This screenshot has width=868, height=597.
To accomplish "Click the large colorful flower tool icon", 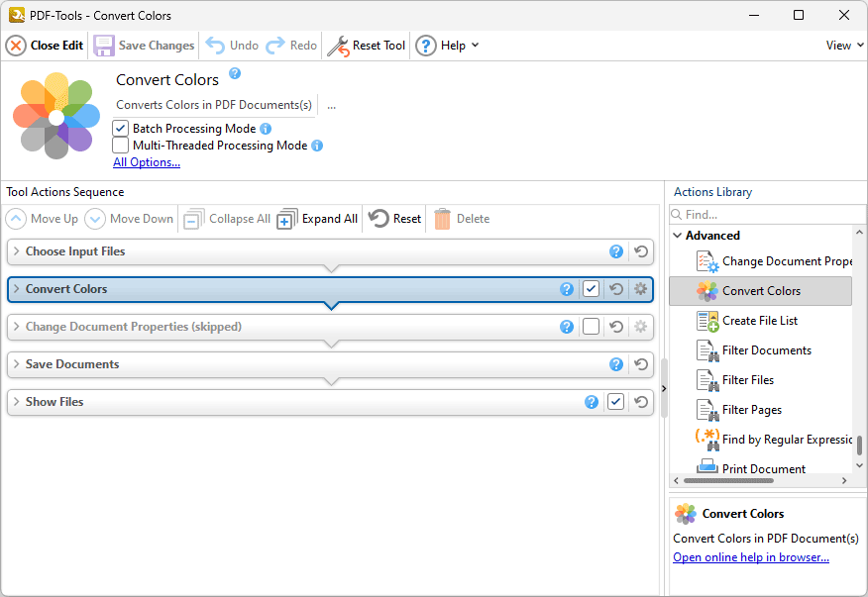I will (x=56, y=116).
